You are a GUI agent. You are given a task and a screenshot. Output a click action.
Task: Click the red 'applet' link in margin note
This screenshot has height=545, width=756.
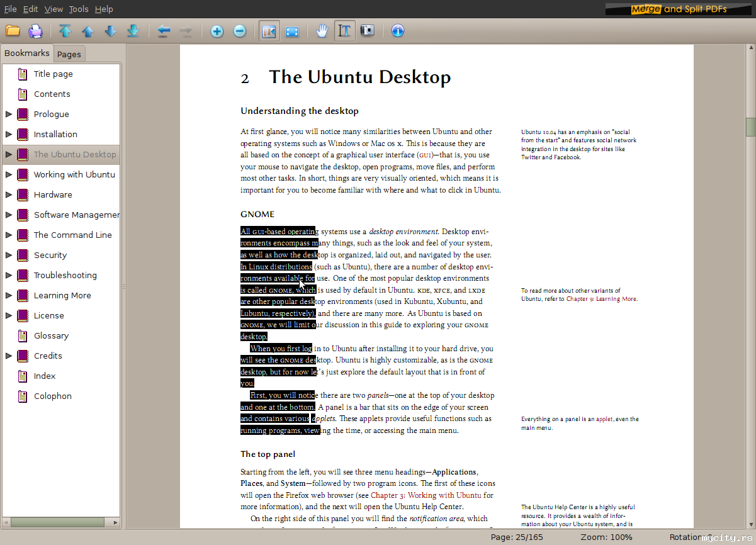click(x=604, y=419)
